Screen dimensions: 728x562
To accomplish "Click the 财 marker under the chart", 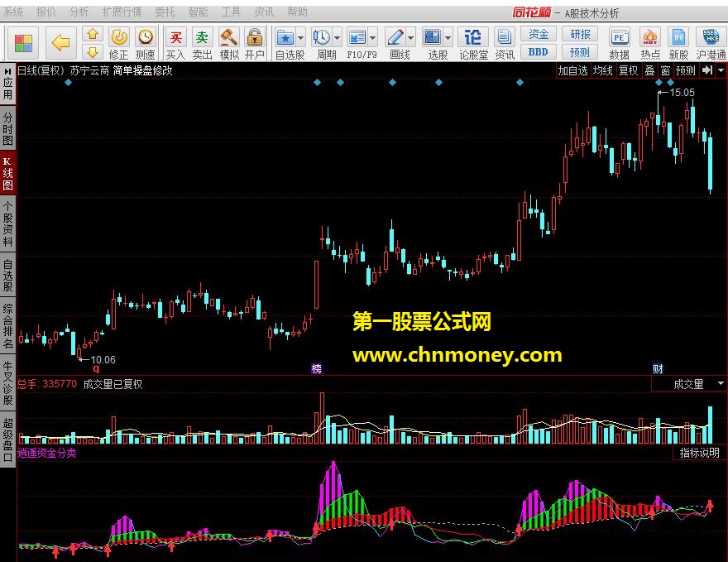I will [x=658, y=369].
